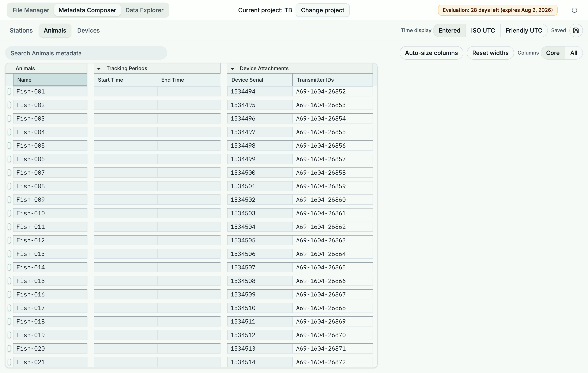Image resolution: width=588 pixels, height=373 pixels.
Task: Select the row handle for Fish-007
Action: point(9,173)
